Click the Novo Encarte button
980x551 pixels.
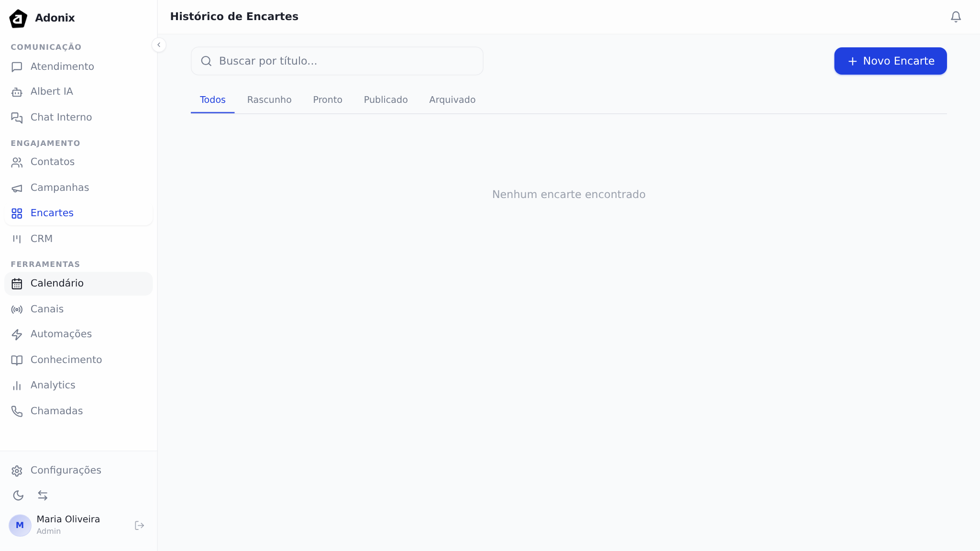click(890, 61)
